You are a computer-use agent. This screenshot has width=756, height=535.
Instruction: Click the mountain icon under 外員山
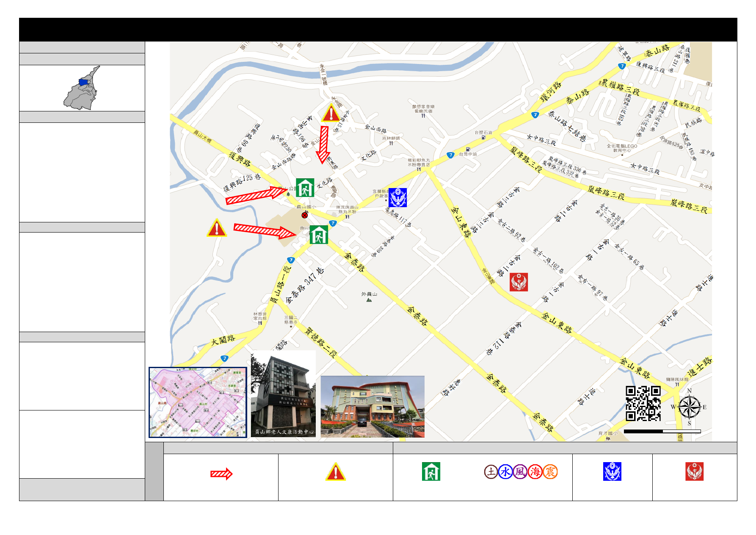369,300
